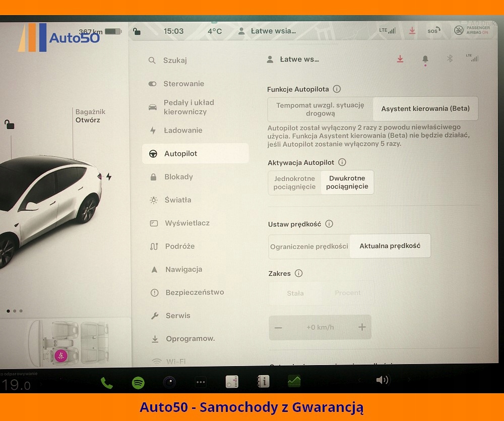Adjust volume via speaker icon
This screenshot has height=421, width=504.
pos(382,380)
